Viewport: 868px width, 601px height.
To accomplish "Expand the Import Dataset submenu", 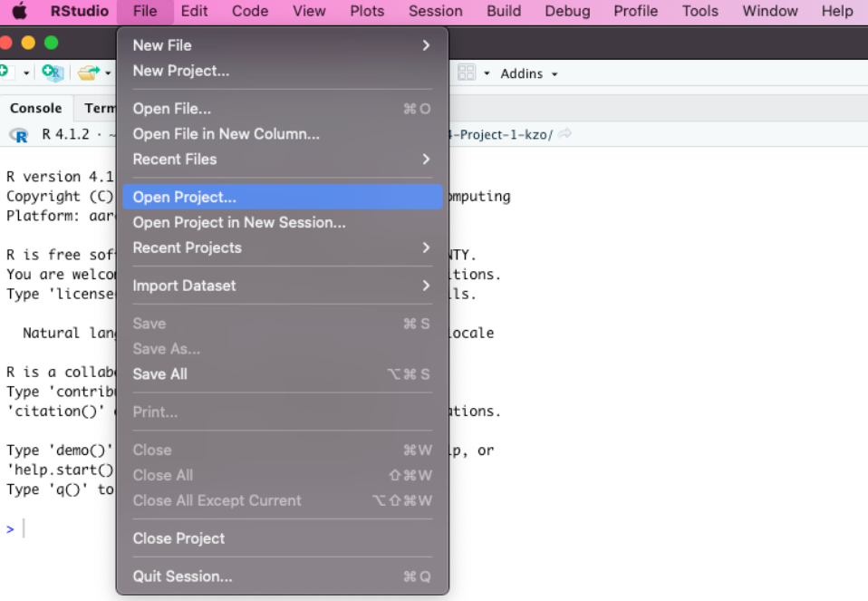I will point(283,286).
